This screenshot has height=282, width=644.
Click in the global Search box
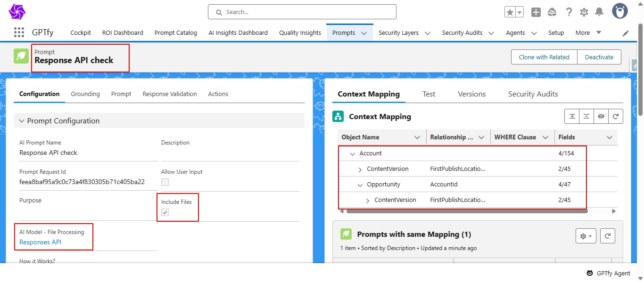(302, 12)
